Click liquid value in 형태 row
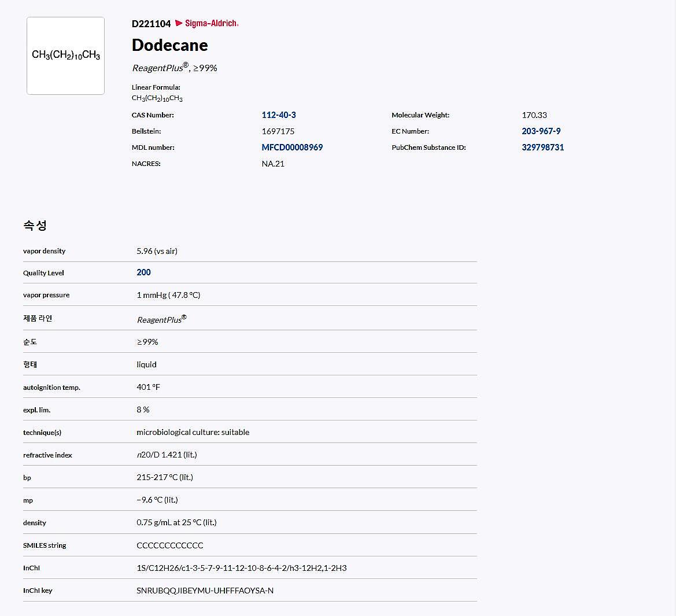 click(146, 364)
